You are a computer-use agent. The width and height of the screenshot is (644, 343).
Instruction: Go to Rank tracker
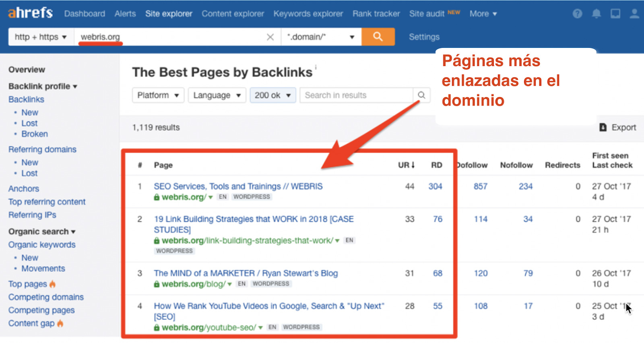[376, 14]
